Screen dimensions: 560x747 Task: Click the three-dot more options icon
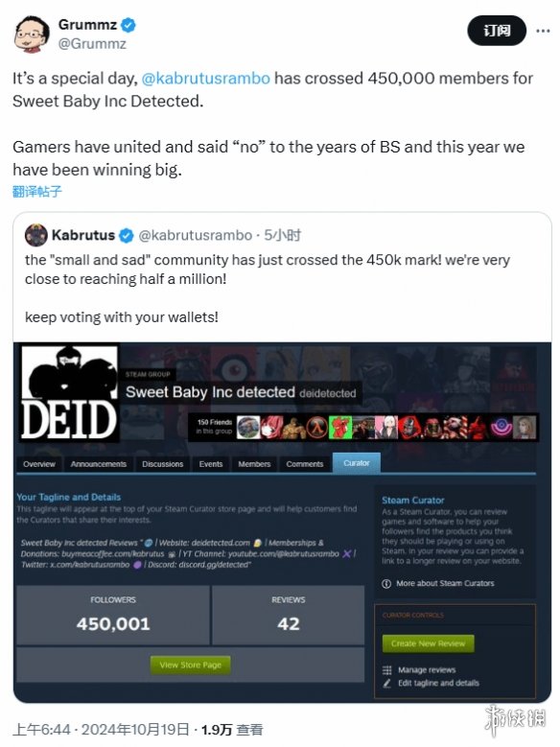pyautogui.click(x=543, y=31)
